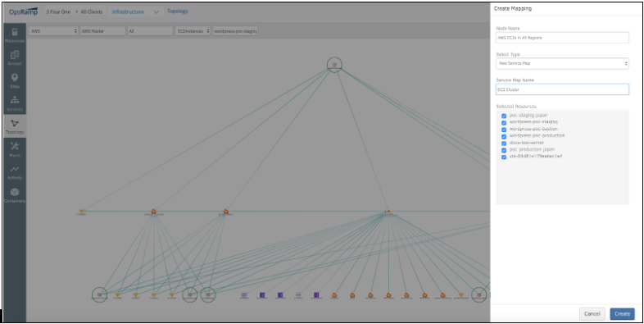Uncheck the wordpress-poc-bastion resource
The width and height of the screenshot is (644, 324).
[x=504, y=130]
